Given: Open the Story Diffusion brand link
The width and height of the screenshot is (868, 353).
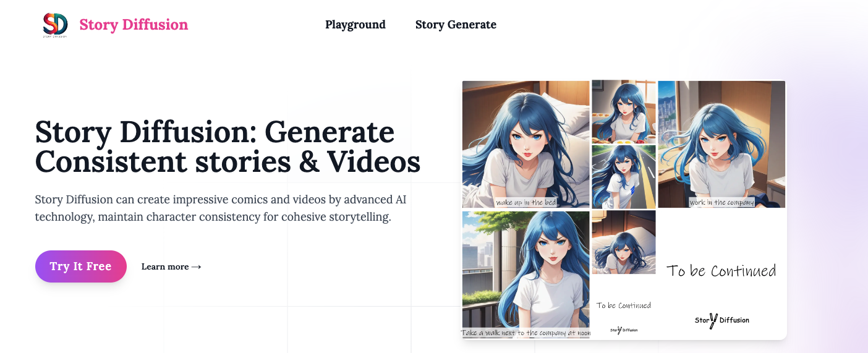Looking at the screenshot, I should coord(134,25).
